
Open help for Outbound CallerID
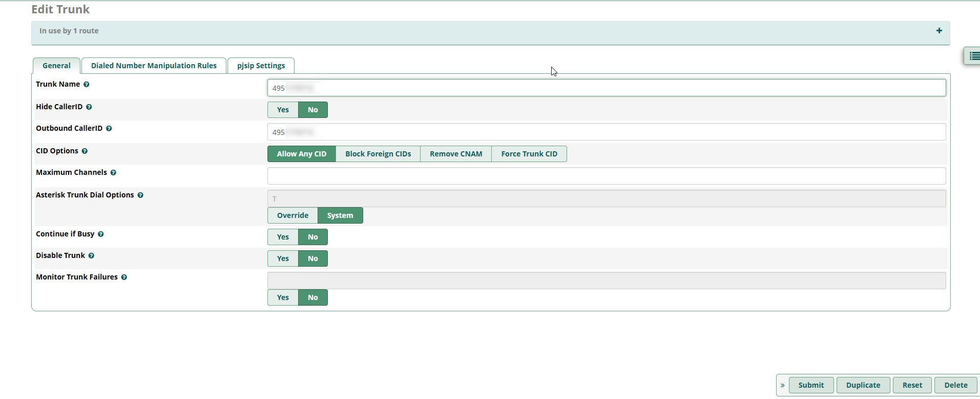(x=109, y=129)
